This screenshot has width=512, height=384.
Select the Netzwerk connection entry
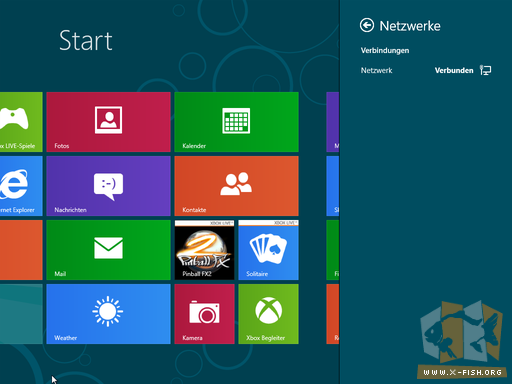pos(426,70)
